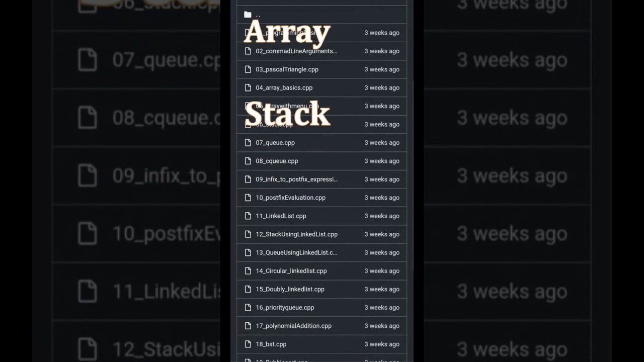The image size is (644, 362).
Task: Open the 13_QueueUsingLinkedList file
Action: (296, 252)
